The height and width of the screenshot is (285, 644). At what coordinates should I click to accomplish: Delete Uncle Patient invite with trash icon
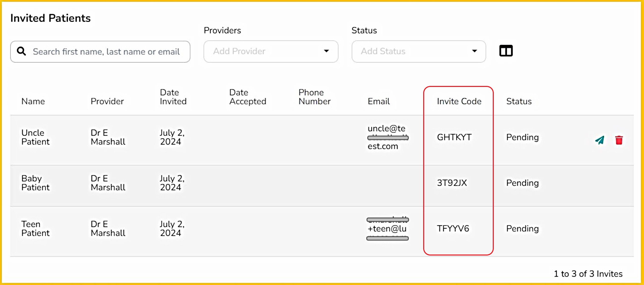pos(619,140)
